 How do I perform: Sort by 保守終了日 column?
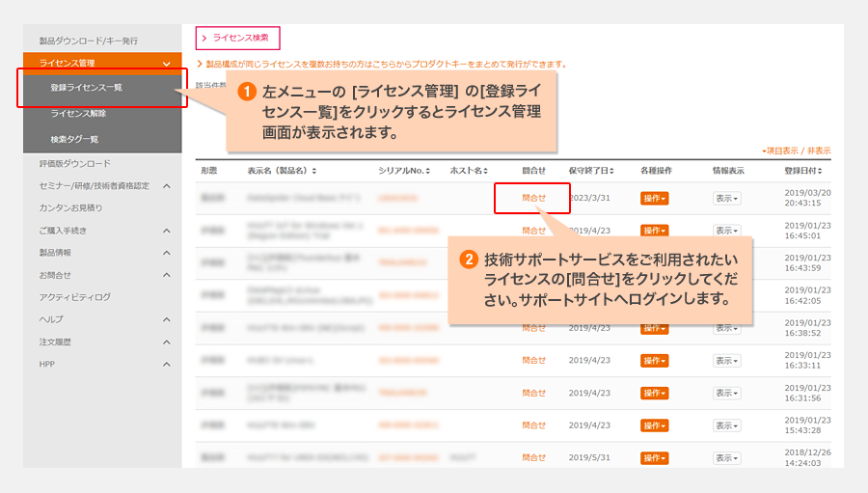[x=591, y=171]
